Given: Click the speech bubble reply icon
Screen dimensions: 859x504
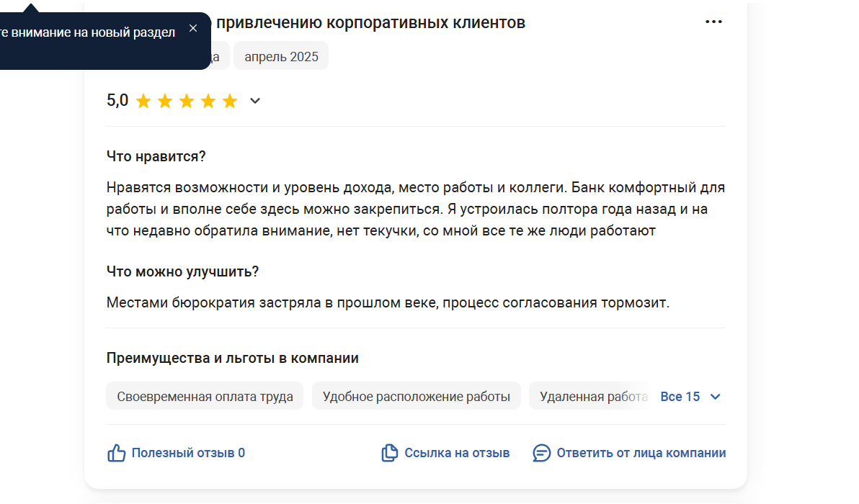Looking at the screenshot, I should point(541,453).
